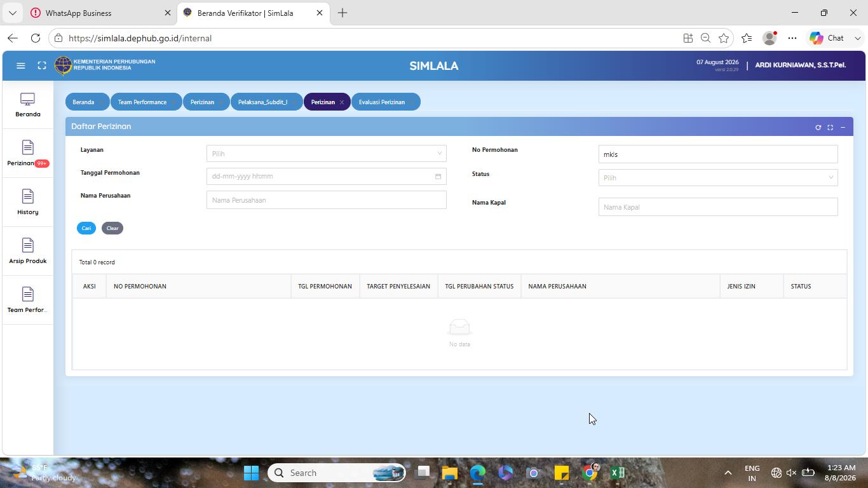The height and width of the screenshot is (488, 868).
Task: Collapse the Daftar Perizinan panel
Action: point(843,127)
